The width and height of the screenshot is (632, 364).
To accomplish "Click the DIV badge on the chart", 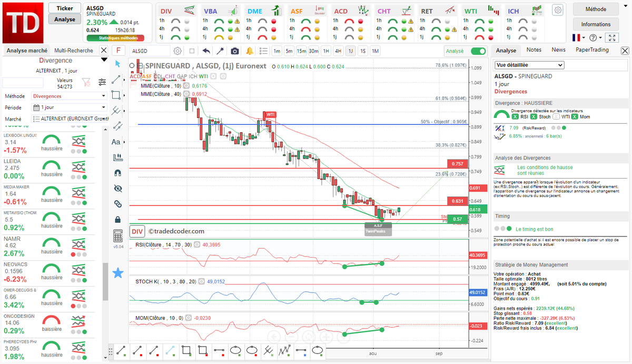I will click(137, 231).
